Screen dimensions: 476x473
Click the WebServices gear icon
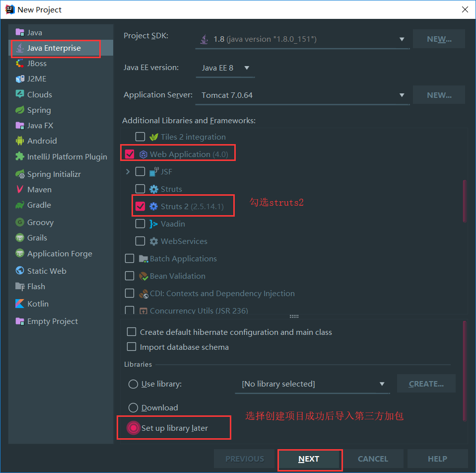[153, 241]
